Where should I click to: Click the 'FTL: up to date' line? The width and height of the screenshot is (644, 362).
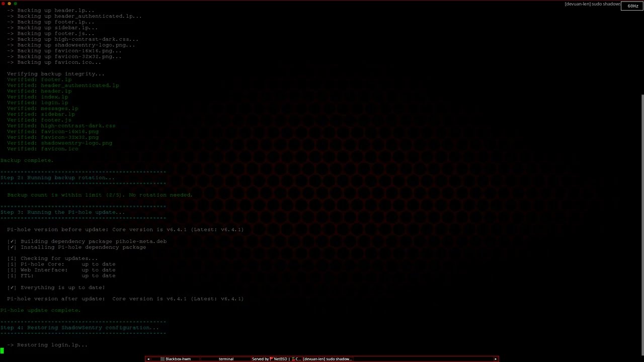61,276
